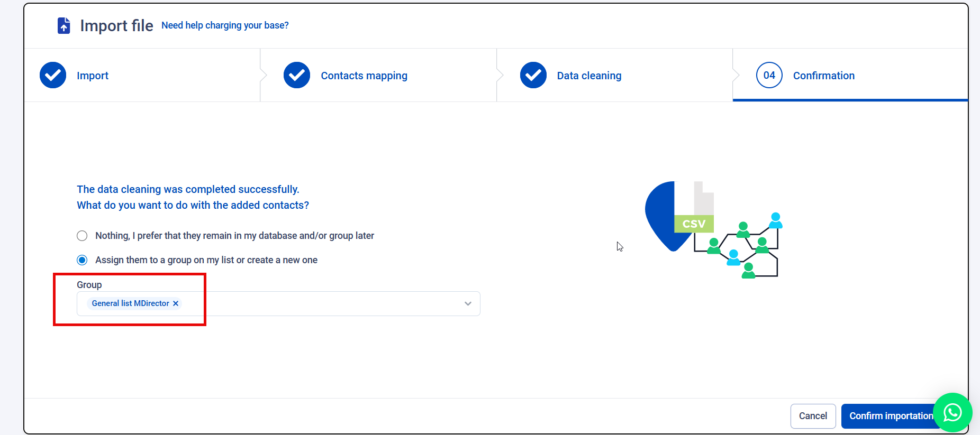The image size is (980, 435).
Task: Select the 'Nothing, I prefer' radio option
Action: click(82, 236)
